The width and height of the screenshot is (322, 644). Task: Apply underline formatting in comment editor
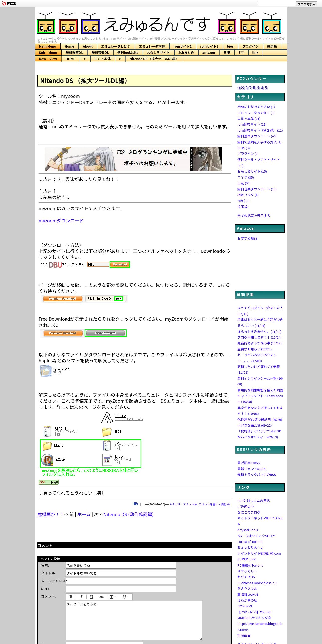(91, 597)
